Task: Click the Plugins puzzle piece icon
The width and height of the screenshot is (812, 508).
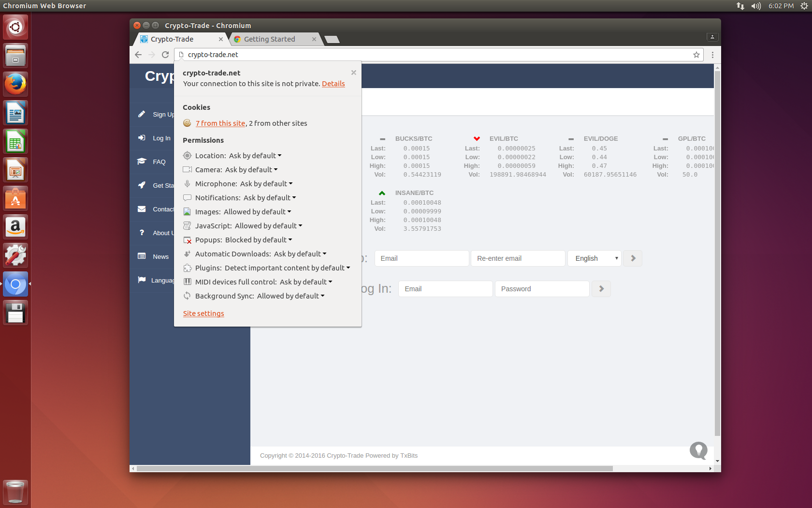Action: 187,268
